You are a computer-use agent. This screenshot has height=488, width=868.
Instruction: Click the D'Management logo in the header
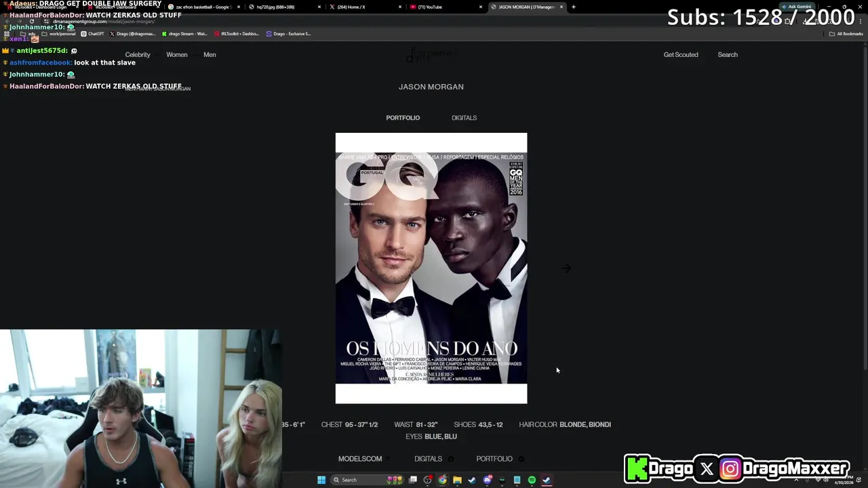[431, 55]
